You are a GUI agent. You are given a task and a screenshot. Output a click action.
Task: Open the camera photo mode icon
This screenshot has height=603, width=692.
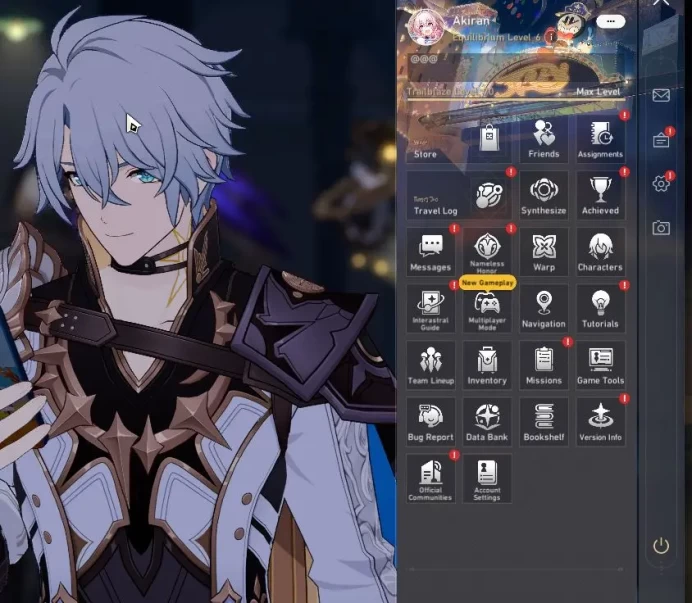(x=661, y=228)
